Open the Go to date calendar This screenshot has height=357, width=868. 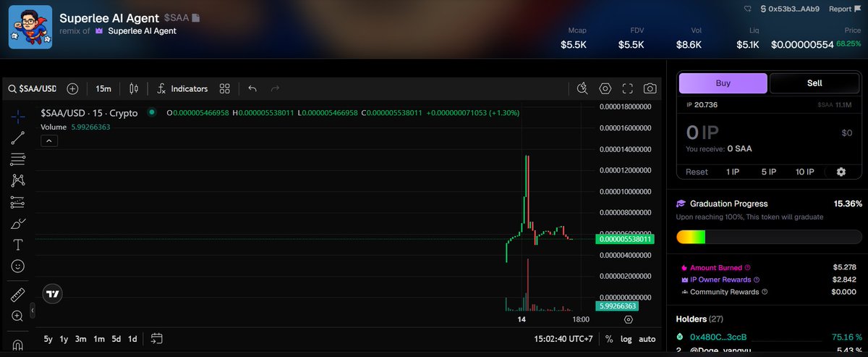point(157,339)
